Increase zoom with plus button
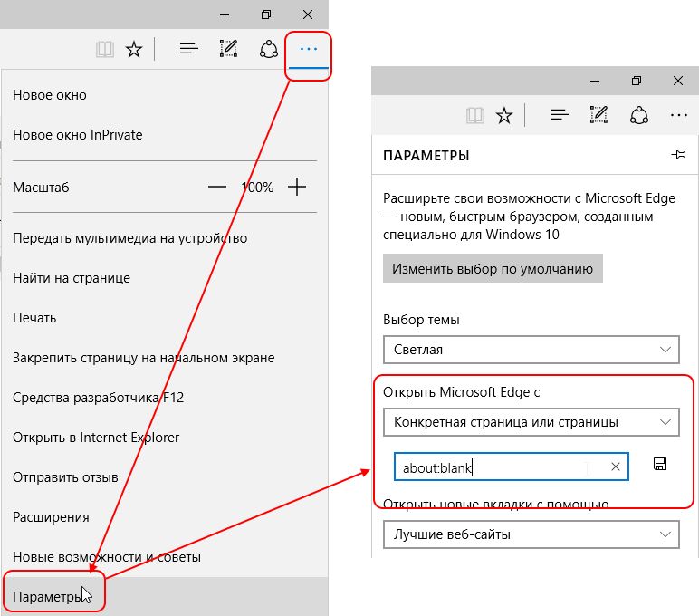699x616 pixels. pyautogui.click(x=297, y=187)
